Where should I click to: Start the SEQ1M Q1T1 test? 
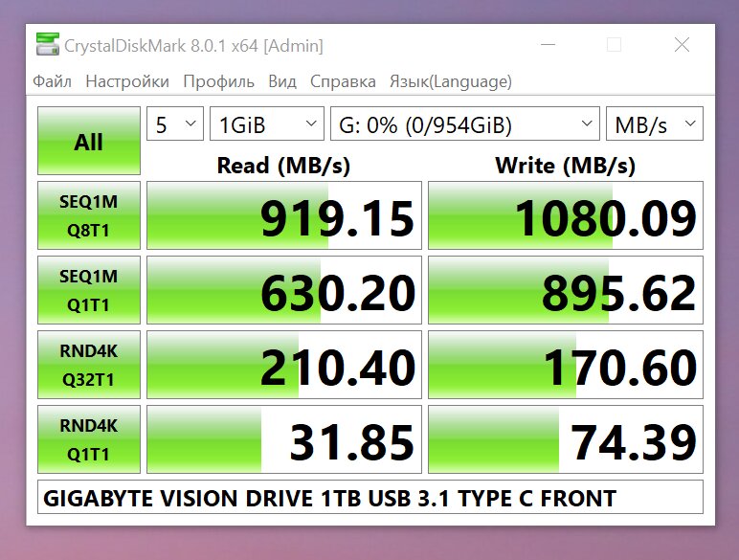pos(89,290)
